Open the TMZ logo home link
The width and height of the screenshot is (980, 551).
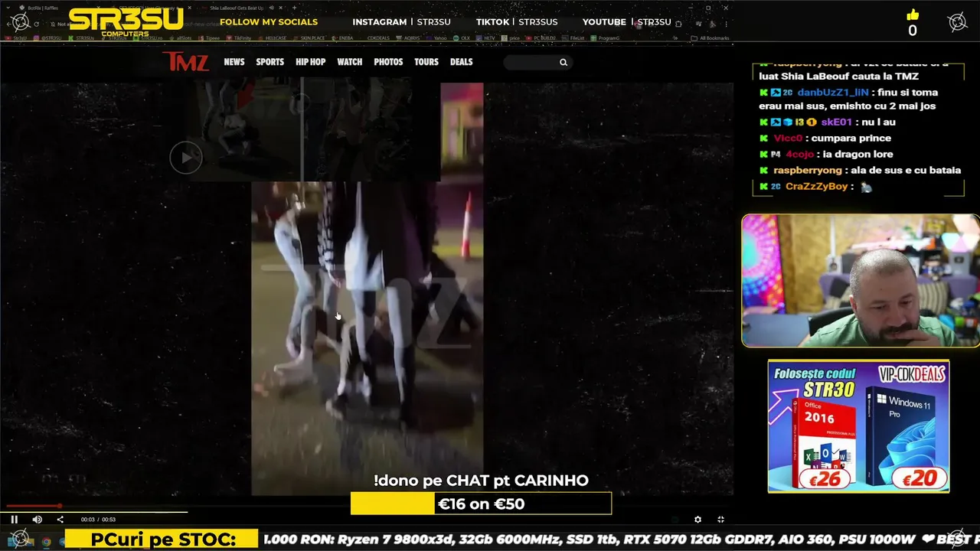[186, 62]
